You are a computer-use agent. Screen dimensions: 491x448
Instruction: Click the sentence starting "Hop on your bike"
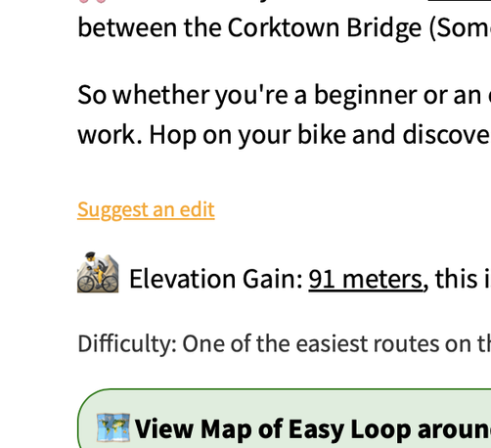[320, 135]
